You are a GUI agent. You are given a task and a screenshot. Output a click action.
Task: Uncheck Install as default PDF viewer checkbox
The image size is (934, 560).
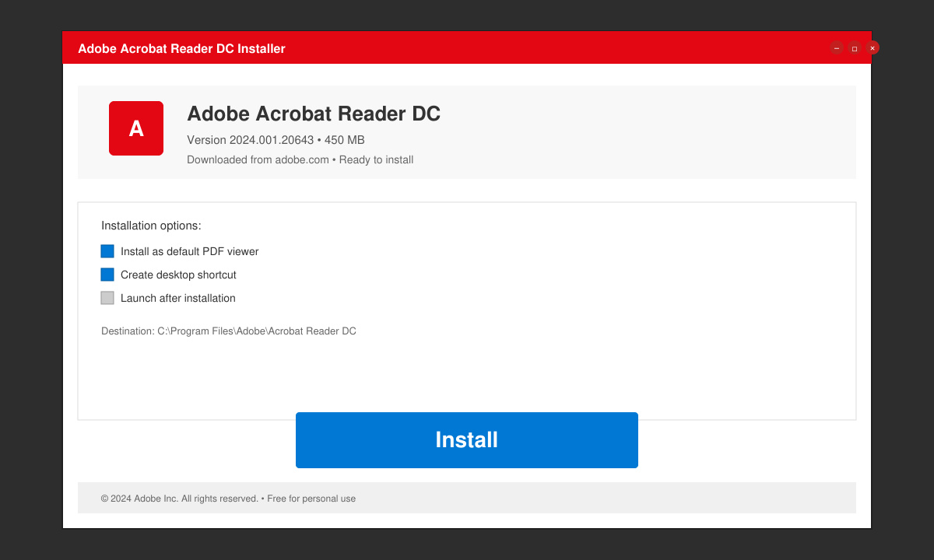(x=107, y=251)
